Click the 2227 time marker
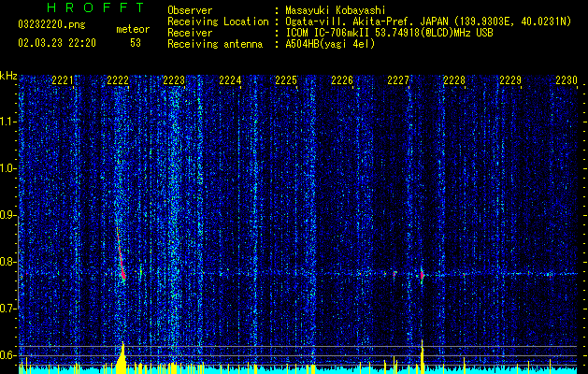Viewport: 588px width, 374px height. [x=398, y=80]
